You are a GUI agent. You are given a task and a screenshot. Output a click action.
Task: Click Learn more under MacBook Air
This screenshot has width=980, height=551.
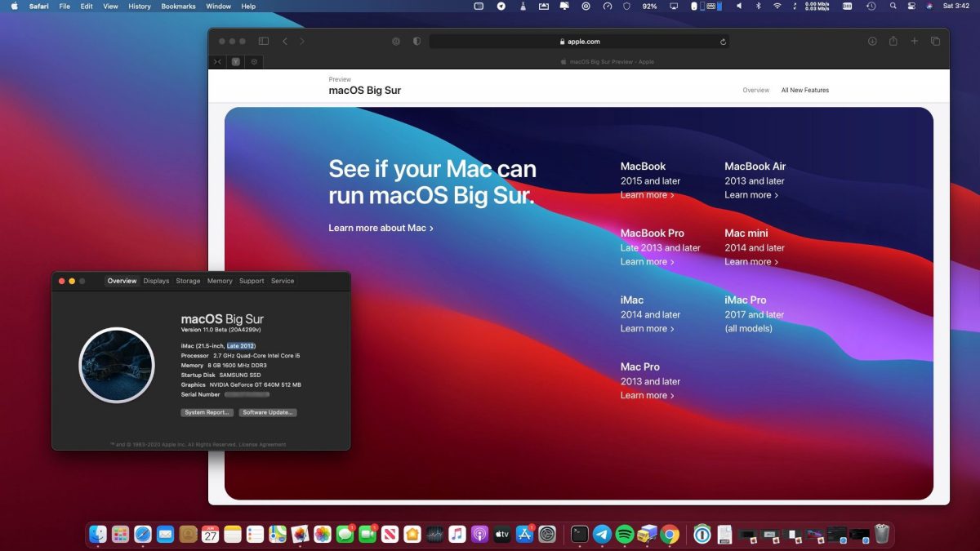coord(751,195)
